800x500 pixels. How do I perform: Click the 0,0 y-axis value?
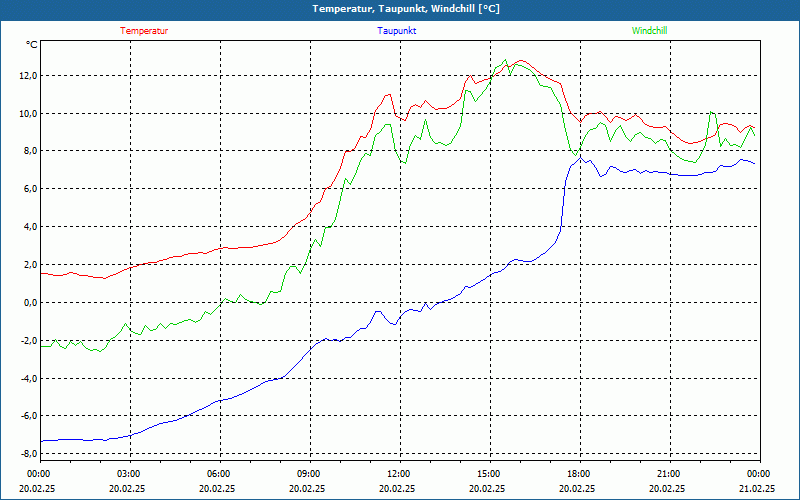coord(31,302)
